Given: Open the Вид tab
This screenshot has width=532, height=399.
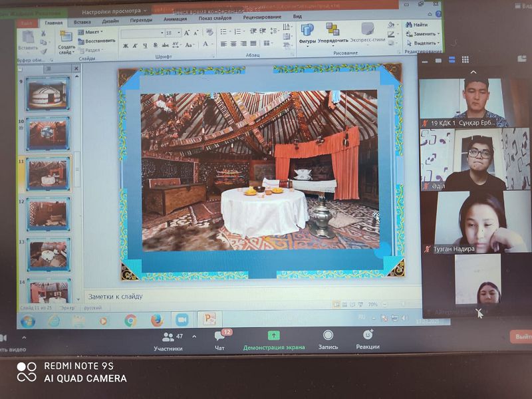Looking at the screenshot, I should click(297, 16).
